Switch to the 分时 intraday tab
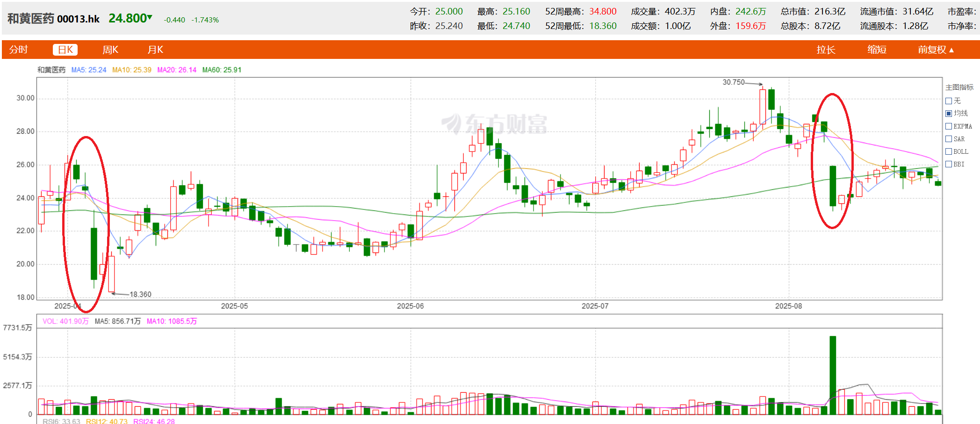 tap(19, 50)
